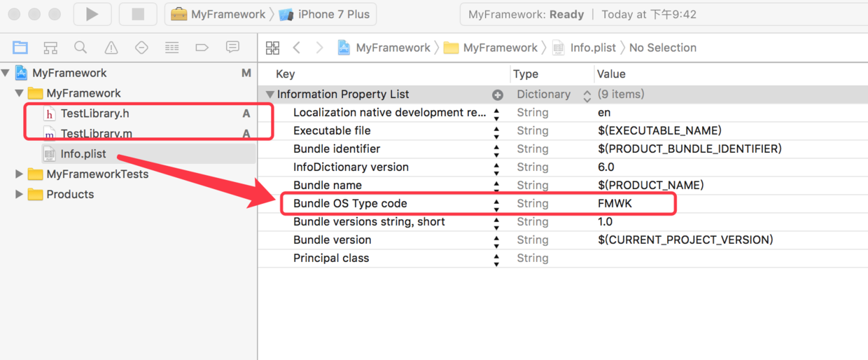This screenshot has width=868, height=360.
Task: Expand the MyFrameworkTests folder
Action: pyautogui.click(x=19, y=174)
